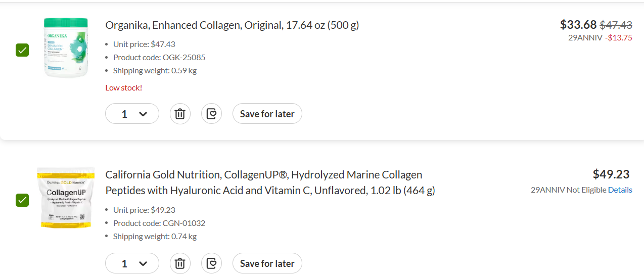The image size is (644, 275).
Task: Click the $49.23 CollagenUP price
Action: pyautogui.click(x=611, y=174)
